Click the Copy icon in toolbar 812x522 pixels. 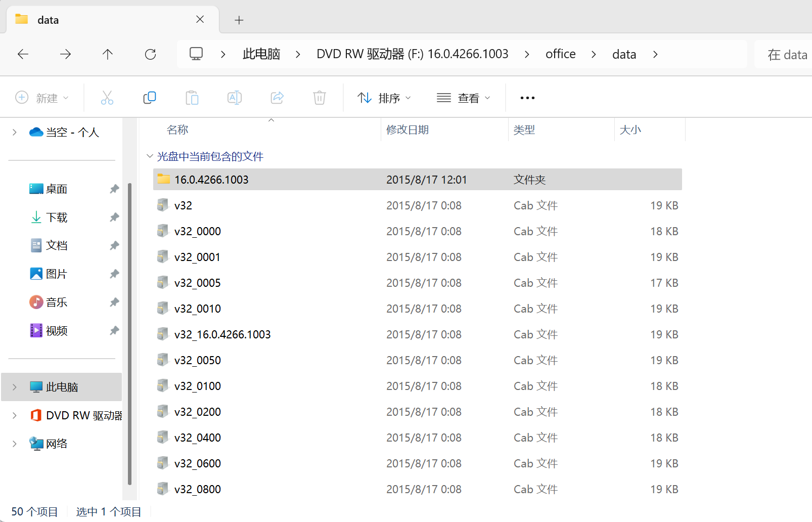pos(150,98)
